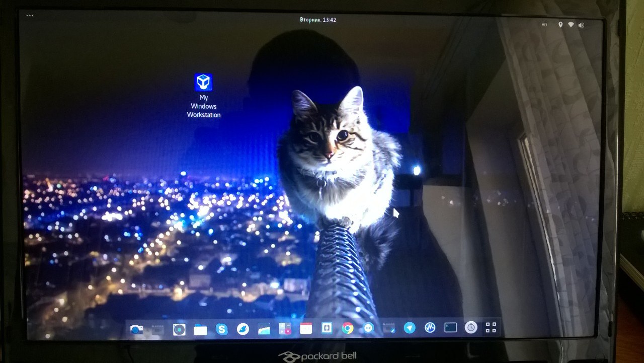644x363 pixels.
Task: Open the music disc player in dock
Action: [x=179, y=330]
